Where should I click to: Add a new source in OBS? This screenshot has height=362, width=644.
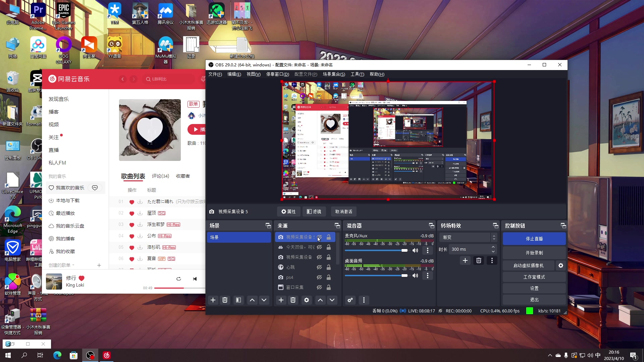[281, 300]
